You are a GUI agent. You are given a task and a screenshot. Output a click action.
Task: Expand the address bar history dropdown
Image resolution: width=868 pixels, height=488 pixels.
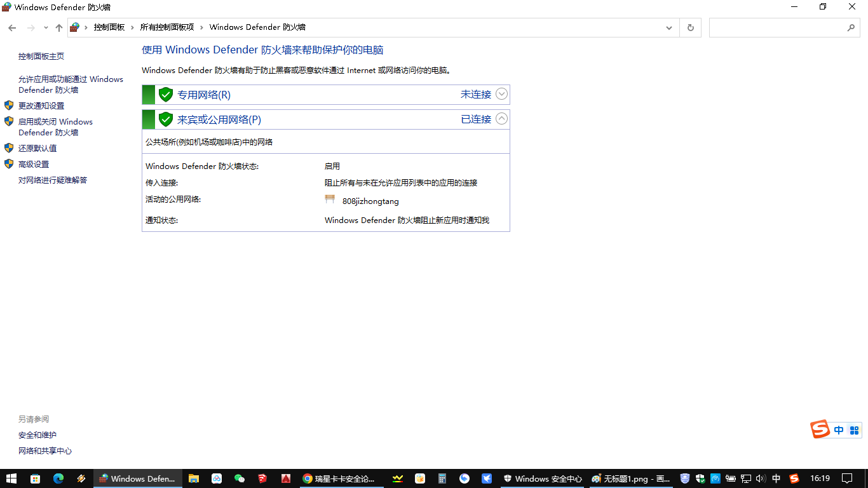click(669, 28)
